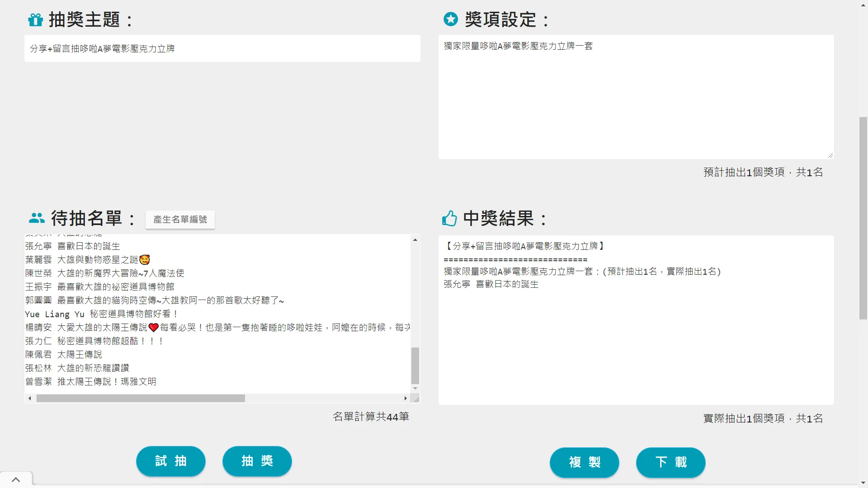Download results with the 下載 button
Screen dimensions: 868x488
click(671, 463)
